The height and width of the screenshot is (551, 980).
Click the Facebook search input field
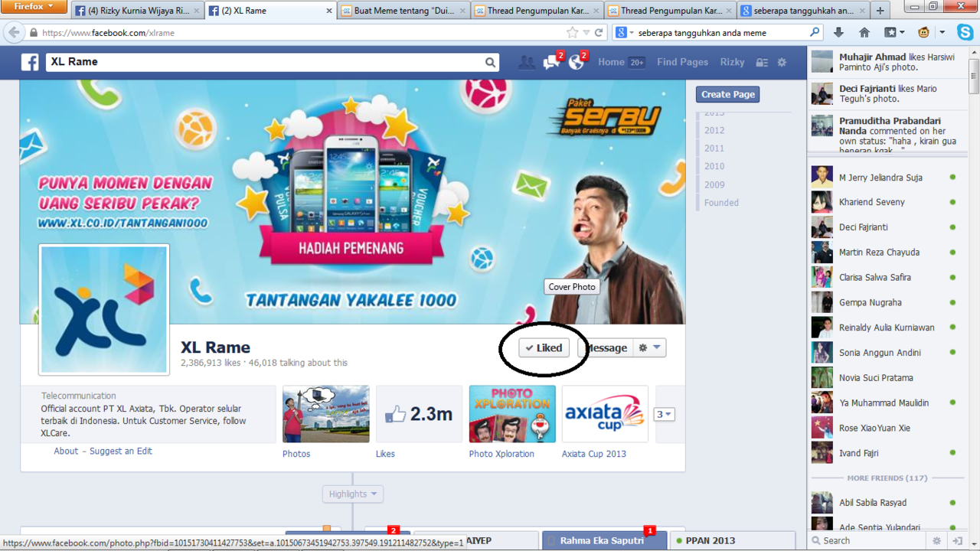(264, 62)
